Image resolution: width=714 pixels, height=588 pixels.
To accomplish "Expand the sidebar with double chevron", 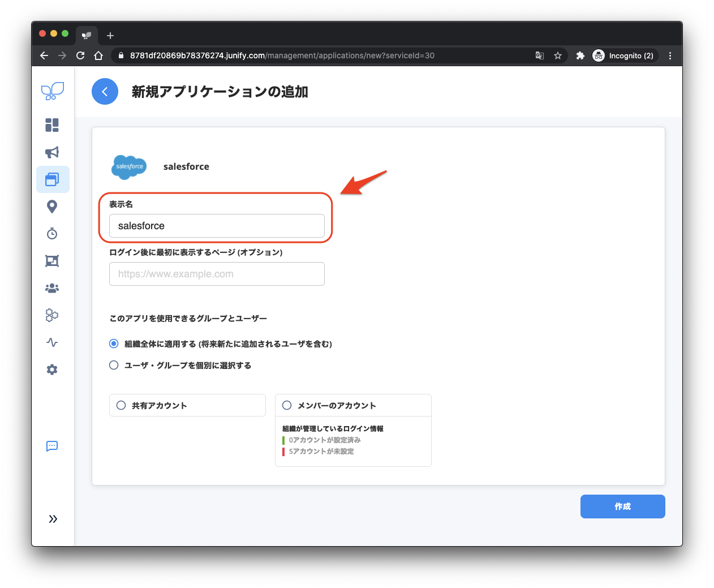I will pyautogui.click(x=53, y=519).
